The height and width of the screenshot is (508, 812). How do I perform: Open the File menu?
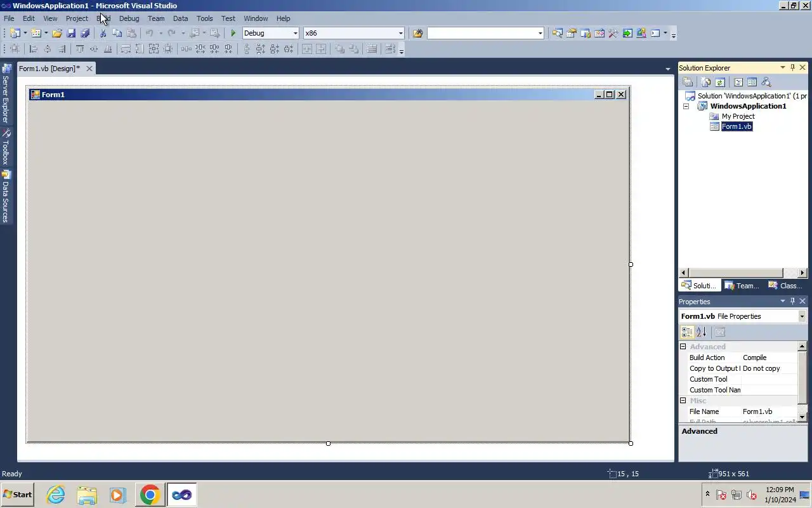point(9,18)
